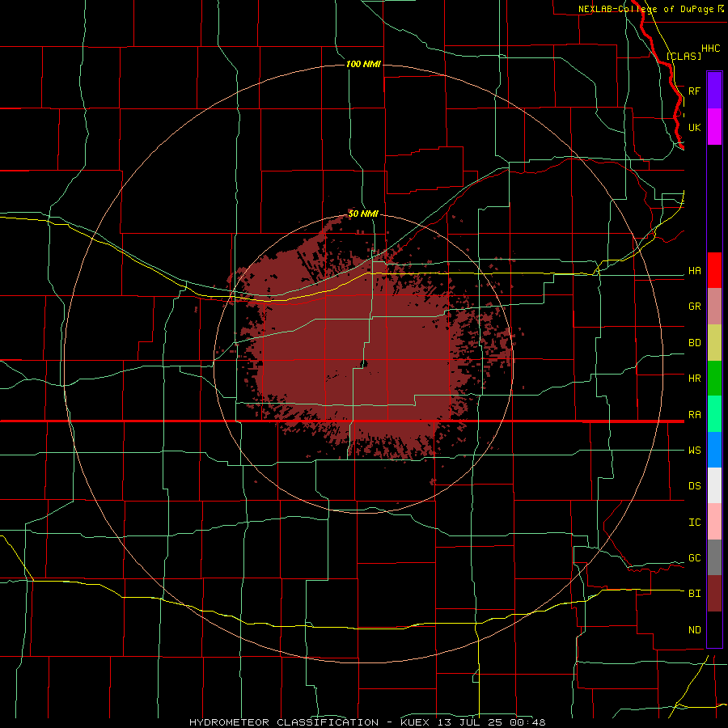Click the 'RF' legend label
Viewport: 728px width, 728px height.
695,91
